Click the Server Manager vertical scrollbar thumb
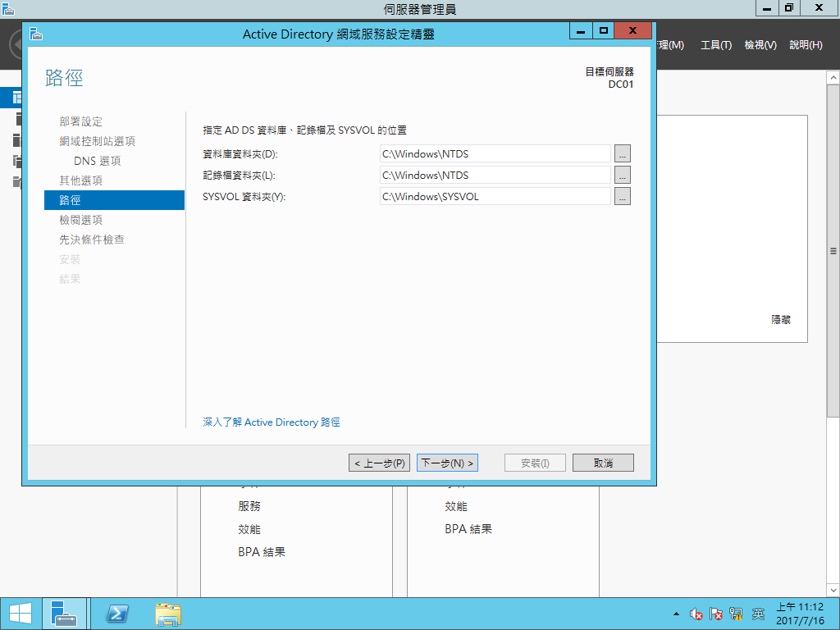 click(x=833, y=251)
